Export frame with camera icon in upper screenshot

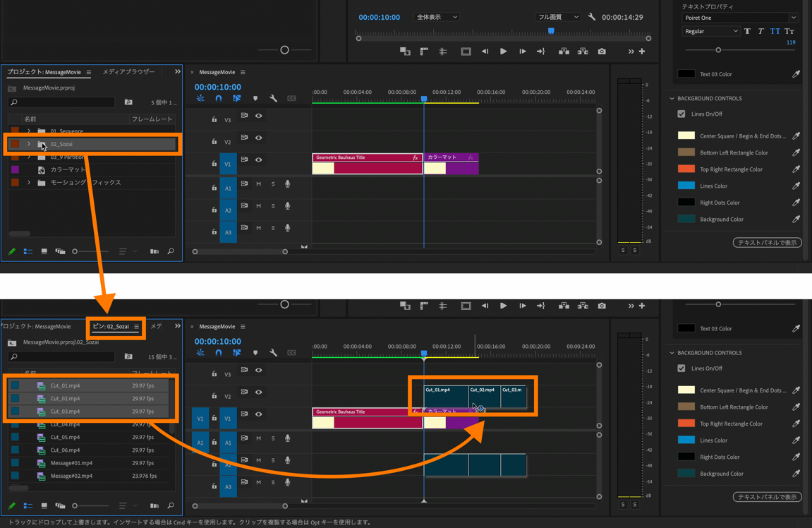pos(602,52)
